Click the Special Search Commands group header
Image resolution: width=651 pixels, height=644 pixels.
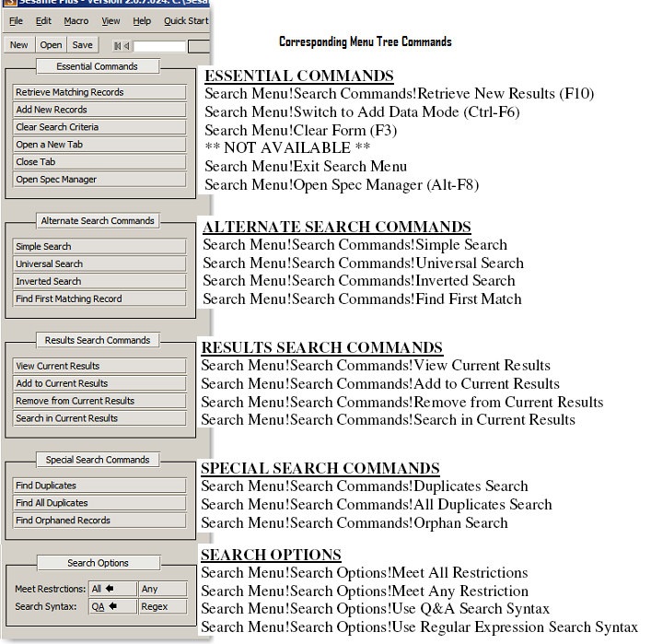(98, 460)
